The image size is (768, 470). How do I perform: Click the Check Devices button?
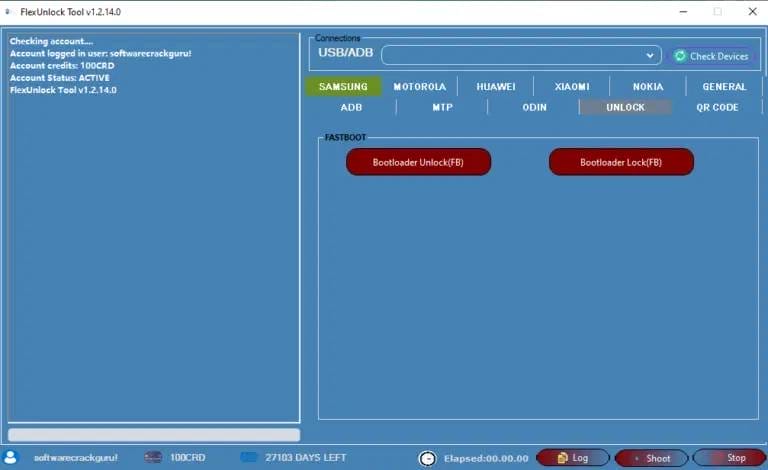point(712,56)
